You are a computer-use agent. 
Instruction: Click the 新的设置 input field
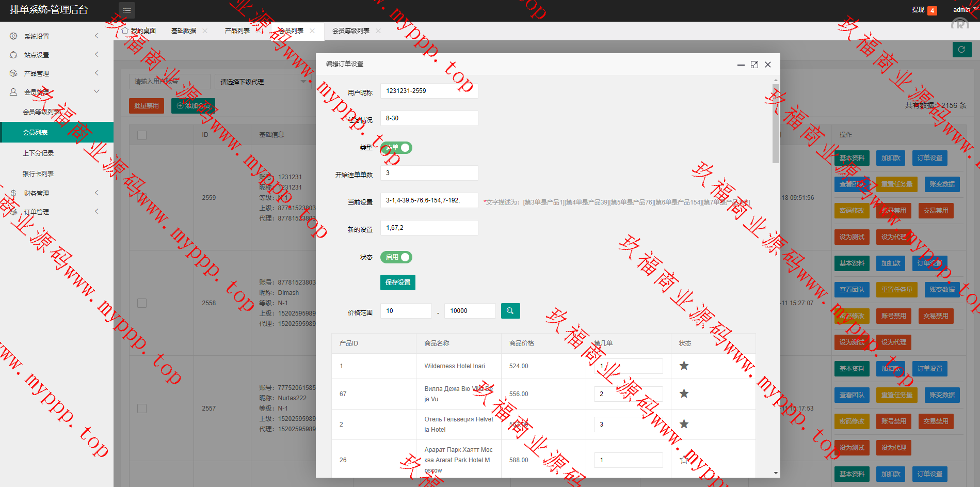[429, 228]
